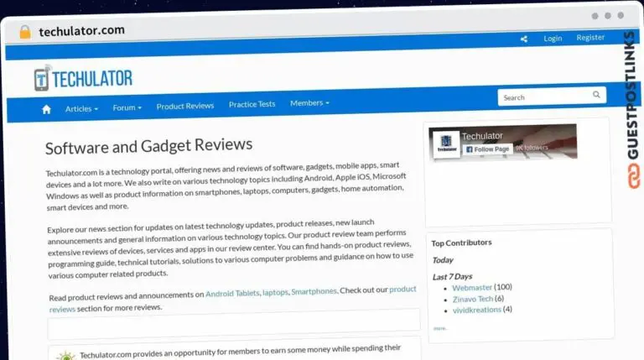Follow the product reviews link
The height and width of the screenshot is (360, 644).
(x=402, y=290)
